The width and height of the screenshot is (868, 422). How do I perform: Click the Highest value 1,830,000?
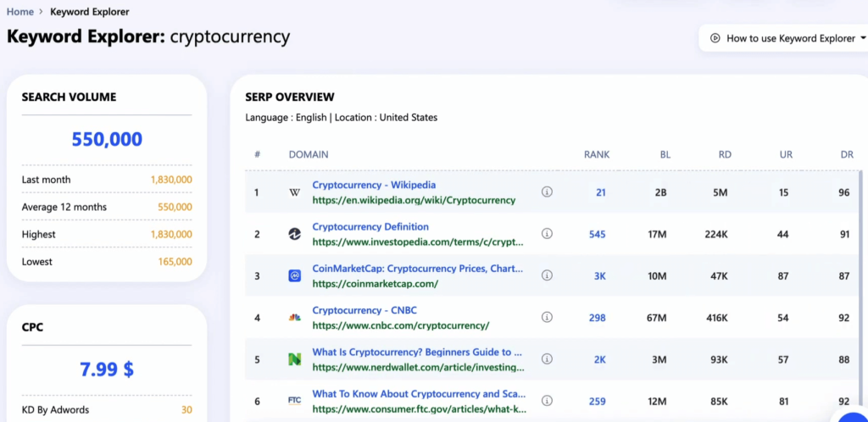171,235
